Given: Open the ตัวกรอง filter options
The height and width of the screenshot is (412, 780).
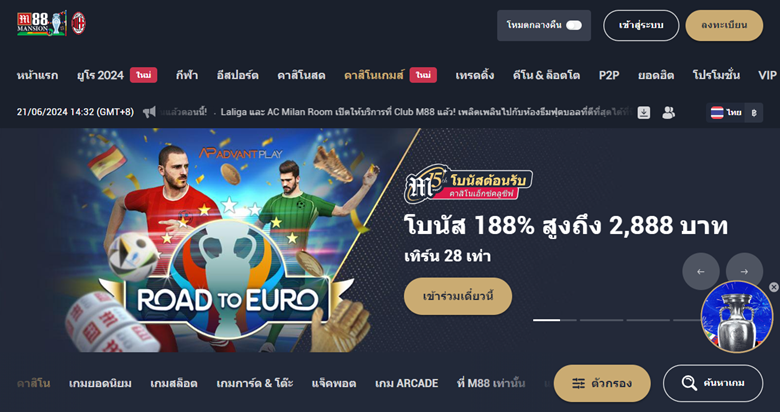Looking at the screenshot, I should pos(602,383).
